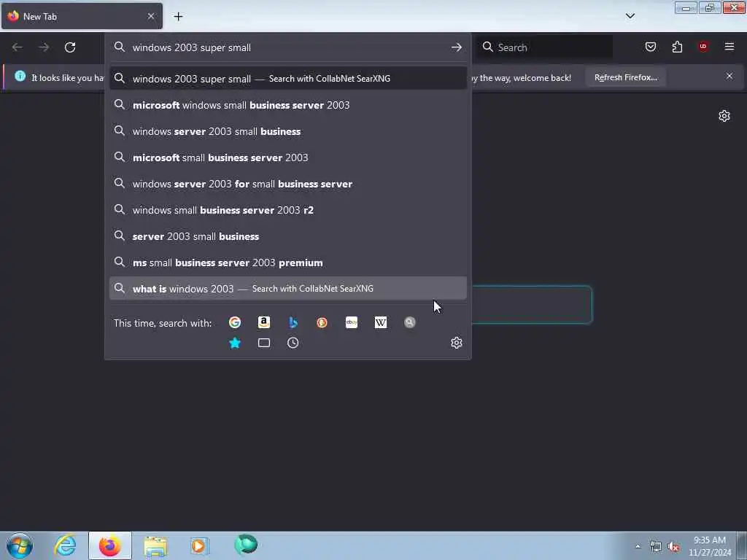Image resolution: width=747 pixels, height=560 pixels.
Task: Go back one page
Action: pos(18,47)
